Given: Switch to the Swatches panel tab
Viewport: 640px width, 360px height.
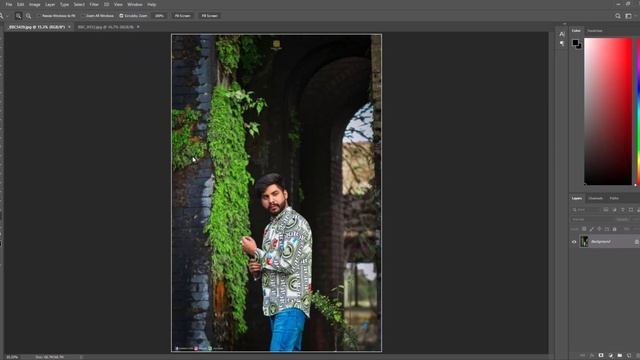Looking at the screenshot, I should (x=595, y=31).
